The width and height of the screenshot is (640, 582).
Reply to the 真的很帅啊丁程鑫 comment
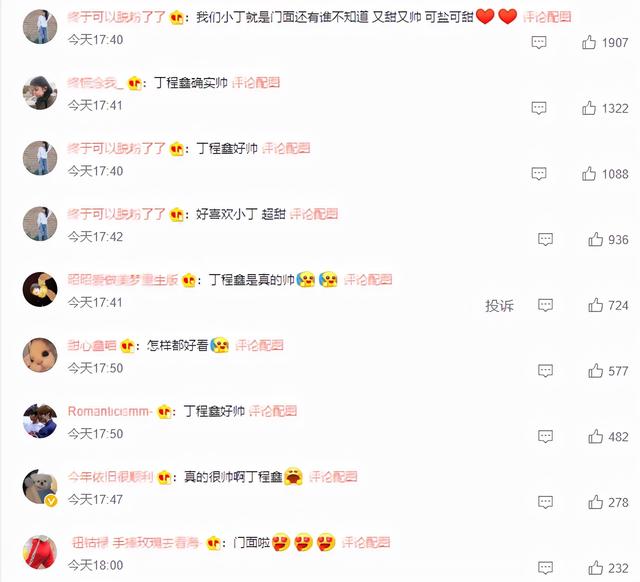pos(545,502)
